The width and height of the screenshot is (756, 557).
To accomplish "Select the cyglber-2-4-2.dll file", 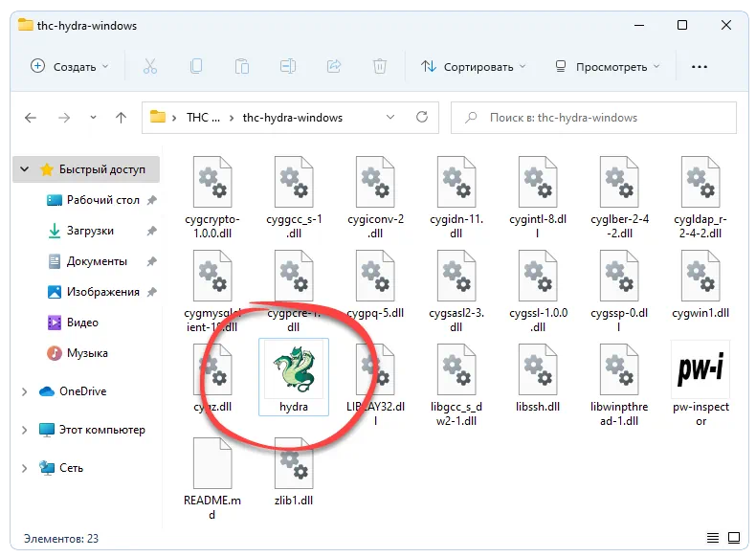I will 619,197.
